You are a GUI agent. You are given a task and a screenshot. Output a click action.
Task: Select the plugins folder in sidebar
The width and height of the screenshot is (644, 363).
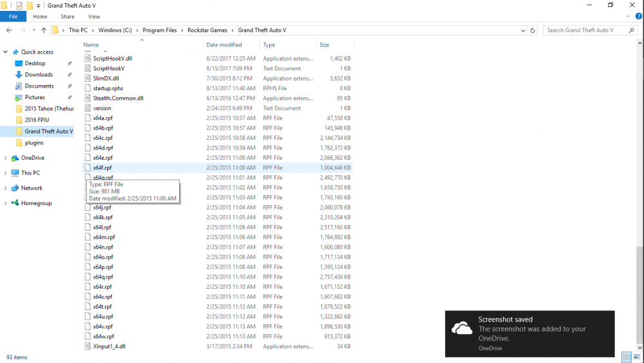[x=33, y=142]
